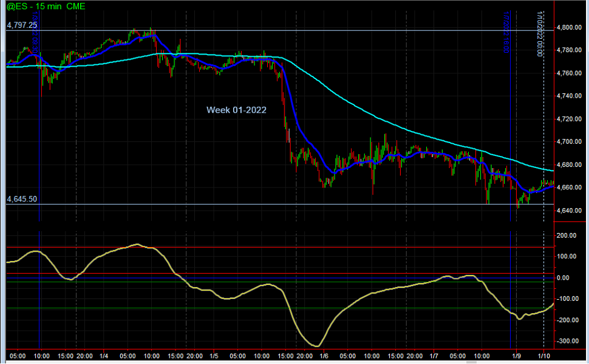Click the 4,645.50 lower price level label

[x=22, y=199]
